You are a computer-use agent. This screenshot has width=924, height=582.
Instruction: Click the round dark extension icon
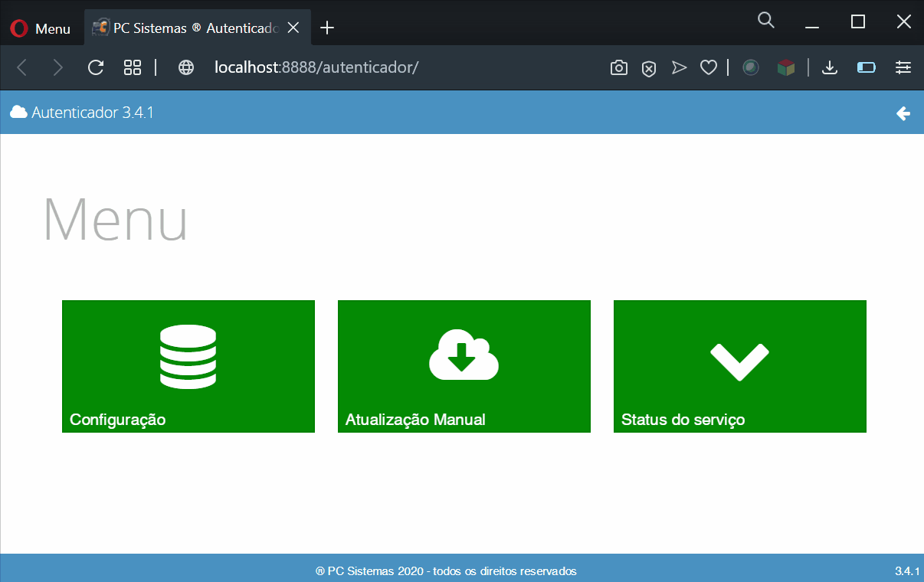point(751,67)
